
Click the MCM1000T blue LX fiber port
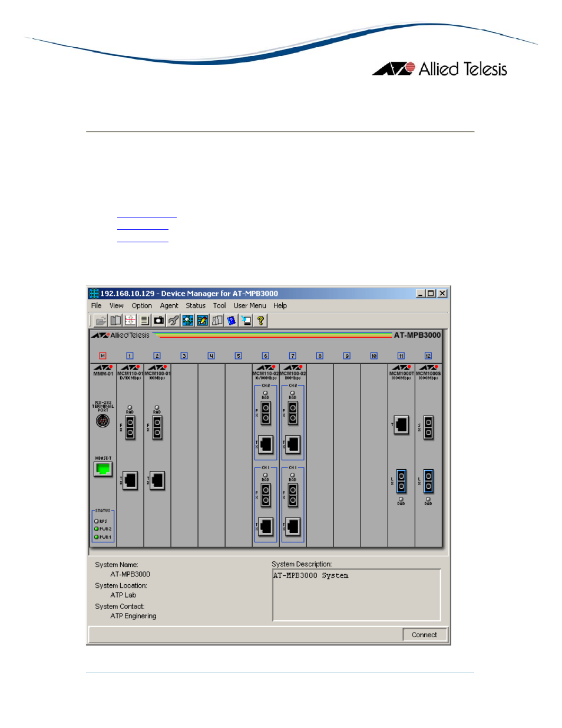(401, 481)
